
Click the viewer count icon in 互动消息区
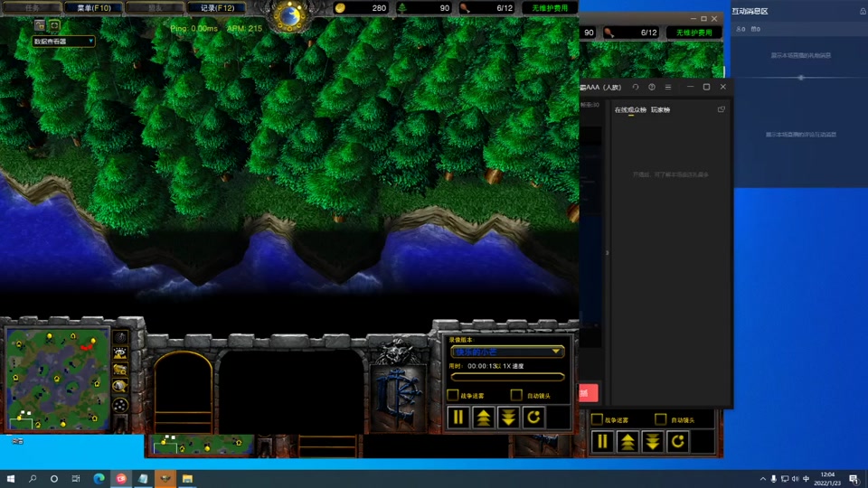[x=741, y=29]
